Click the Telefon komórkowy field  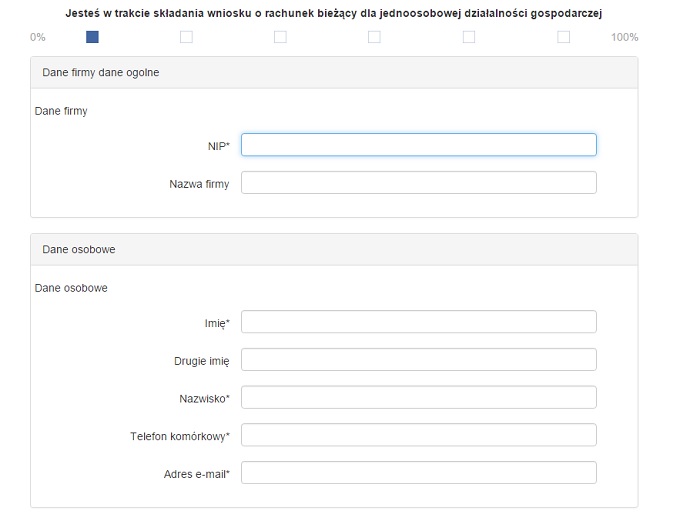click(x=419, y=435)
